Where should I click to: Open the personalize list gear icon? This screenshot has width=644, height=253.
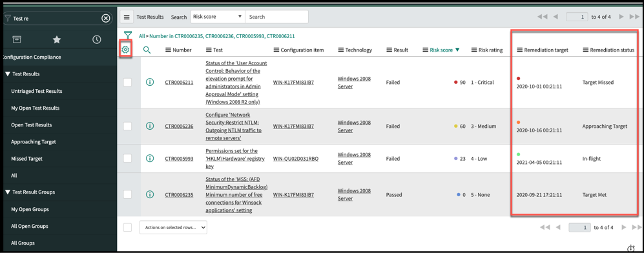(126, 50)
